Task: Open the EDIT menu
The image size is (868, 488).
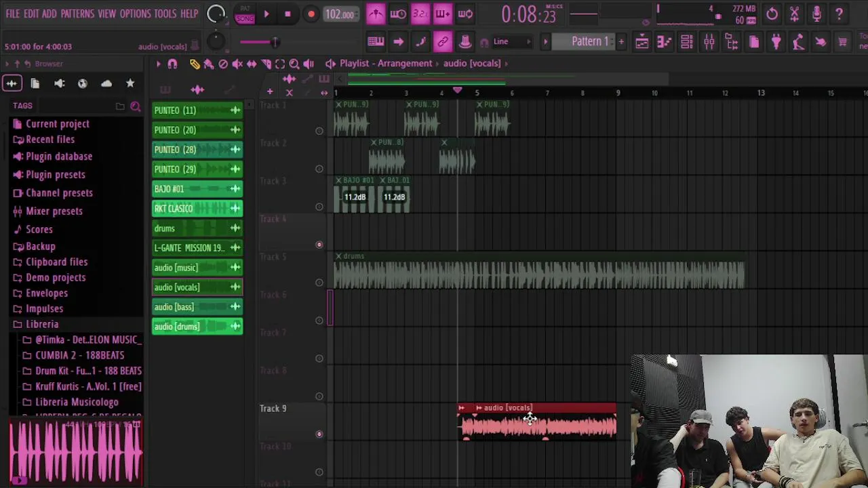Action: pos(31,14)
